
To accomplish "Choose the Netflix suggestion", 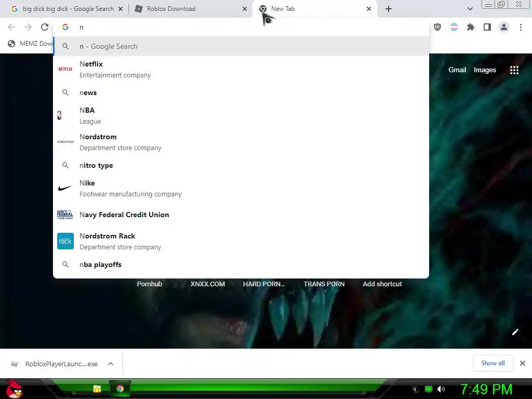I will [x=241, y=70].
